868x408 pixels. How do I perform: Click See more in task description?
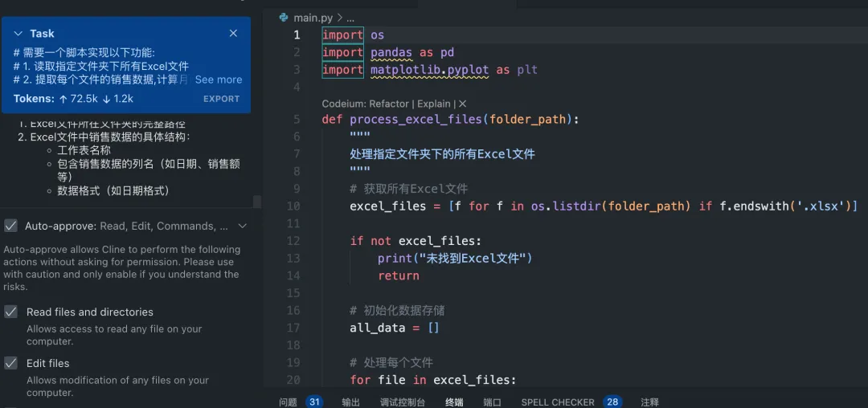point(218,80)
